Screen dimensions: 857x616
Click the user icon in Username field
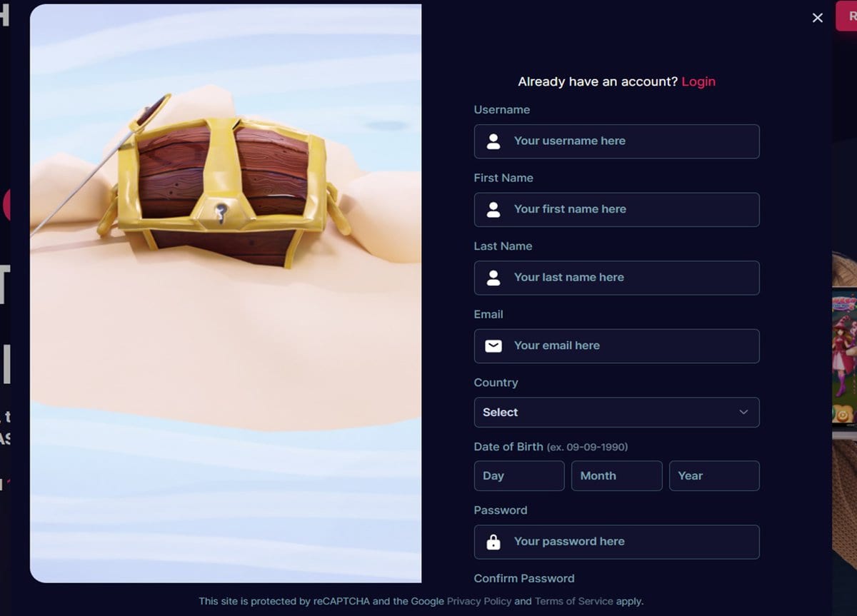(493, 141)
